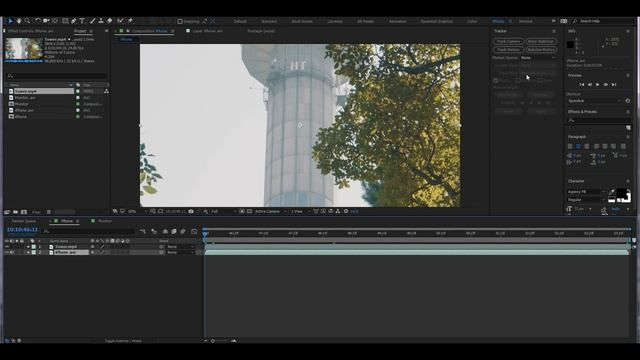The width and height of the screenshot is (640, 360).
Task: Click the Tower.mp4 footage thumbnail
Action: pos(24,49)
